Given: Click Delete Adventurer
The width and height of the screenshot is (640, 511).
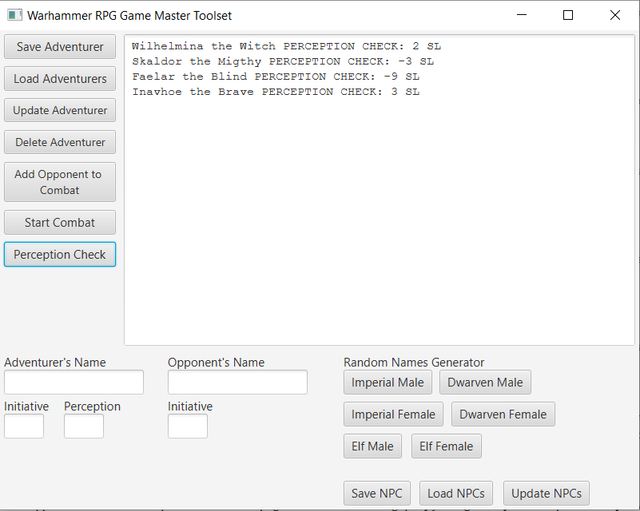Looking at the screenshot, I should pos(60,142).
